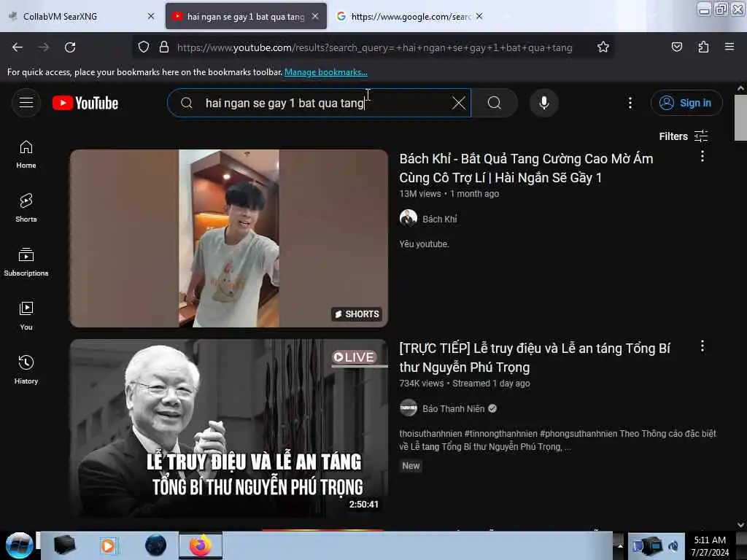Click the Yêu youtube description text
This screenshot has height=560, width=747.
424,244
